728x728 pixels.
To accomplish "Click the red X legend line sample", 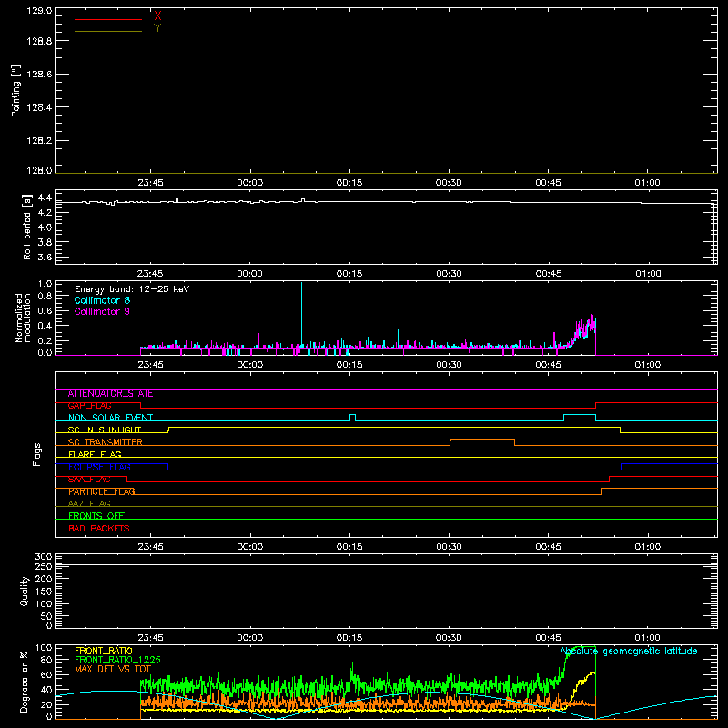I will [x=108, y=19].
